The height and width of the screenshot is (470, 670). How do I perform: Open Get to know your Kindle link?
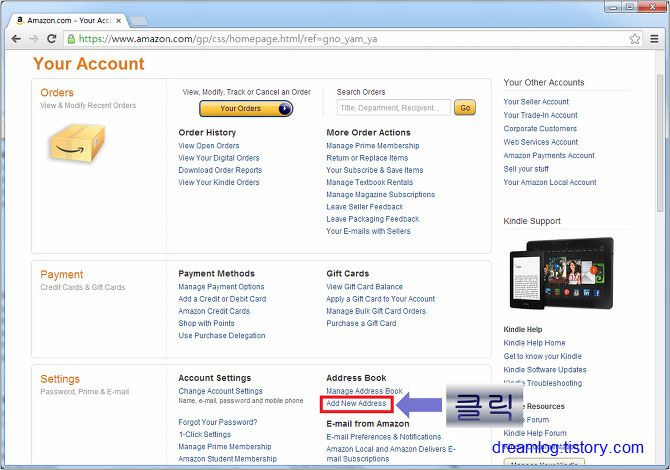pyautogui.click(x=542, y=356)
